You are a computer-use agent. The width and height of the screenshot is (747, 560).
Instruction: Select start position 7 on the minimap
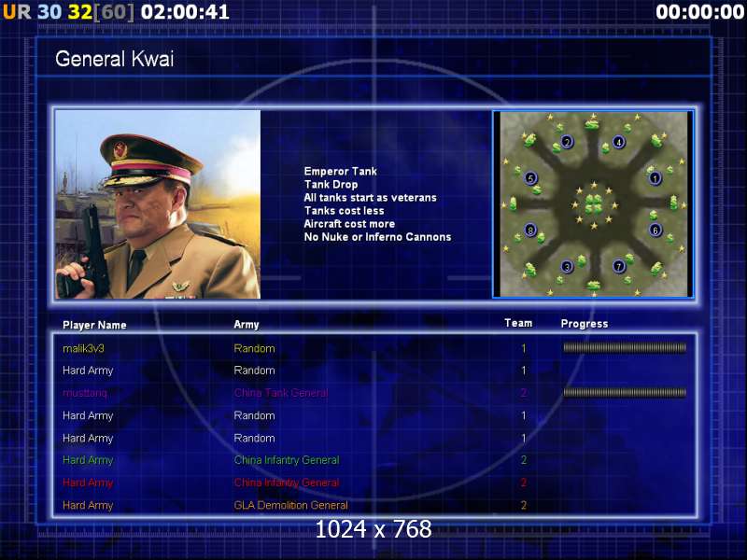tap(618, 266)
